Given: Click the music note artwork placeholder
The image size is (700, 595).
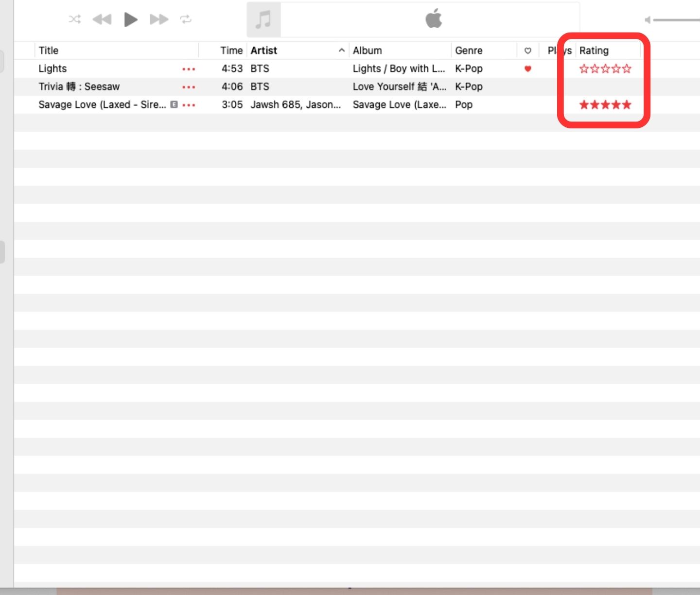Looking at the screenshot, I should point(263,20).
